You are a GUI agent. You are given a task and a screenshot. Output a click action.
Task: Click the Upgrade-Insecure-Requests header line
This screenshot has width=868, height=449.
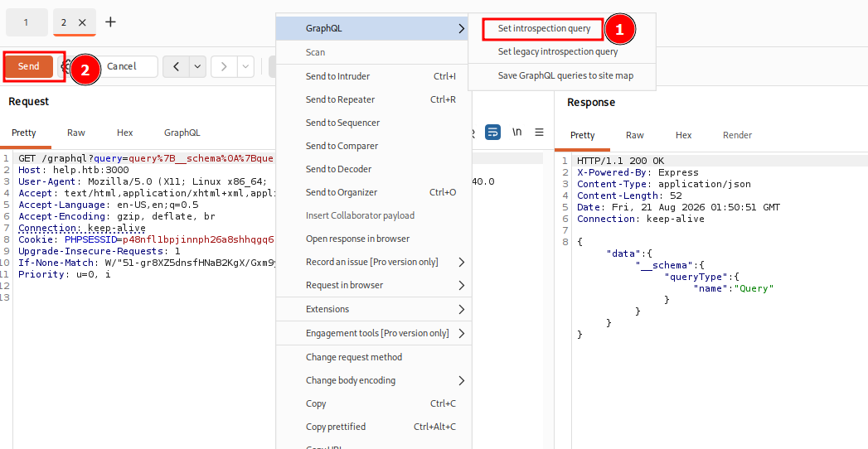coord(99,251)
